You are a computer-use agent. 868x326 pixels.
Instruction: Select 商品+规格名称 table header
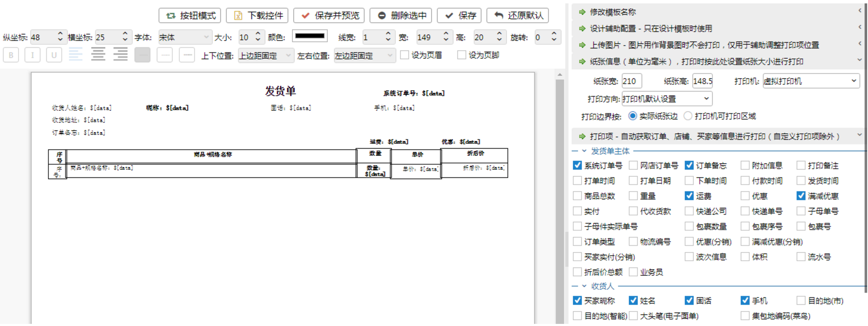[213, 155]
